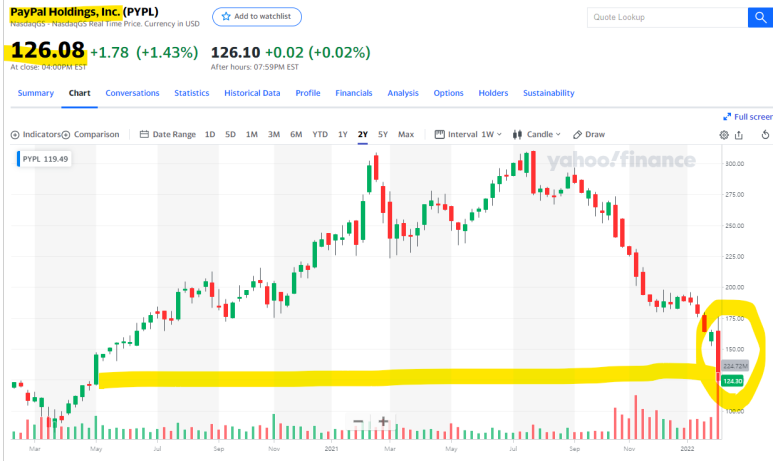Open the Date Range picker
Viewport: 773px width, 461px height.
(168, 135)
